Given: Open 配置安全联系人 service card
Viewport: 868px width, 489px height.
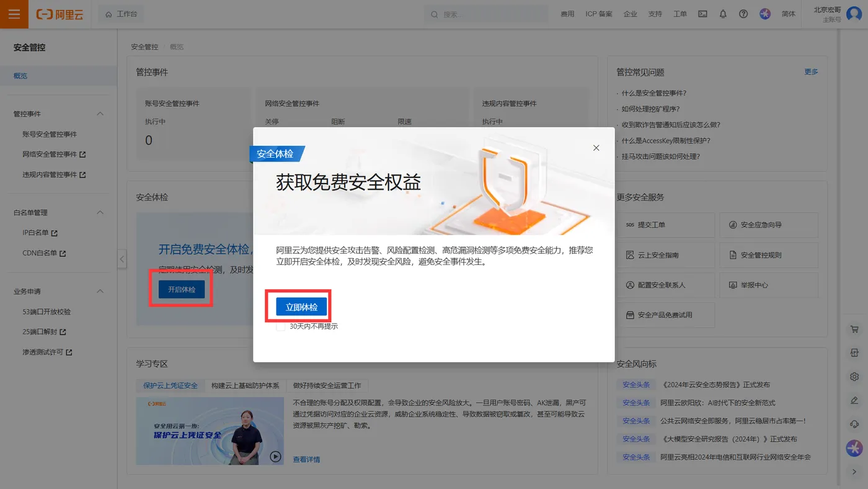Looking at the screenshot, I should [x=666, y=285].
